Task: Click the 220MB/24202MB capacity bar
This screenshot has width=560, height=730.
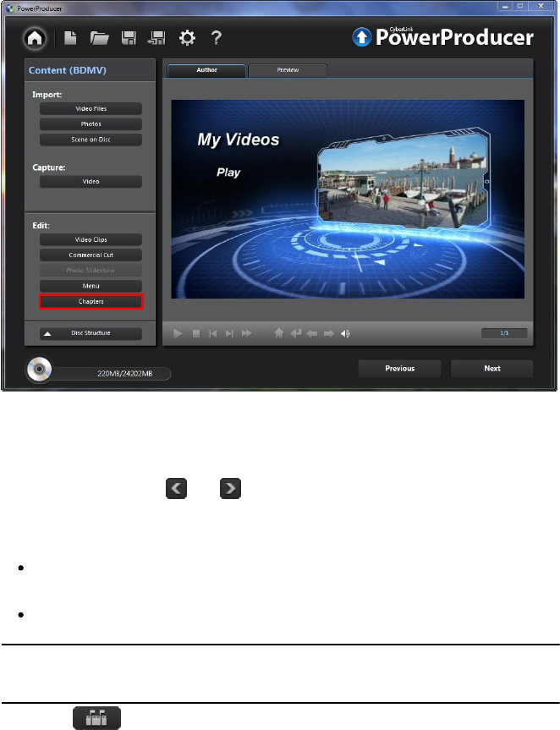Action: (x=112, y=373)
